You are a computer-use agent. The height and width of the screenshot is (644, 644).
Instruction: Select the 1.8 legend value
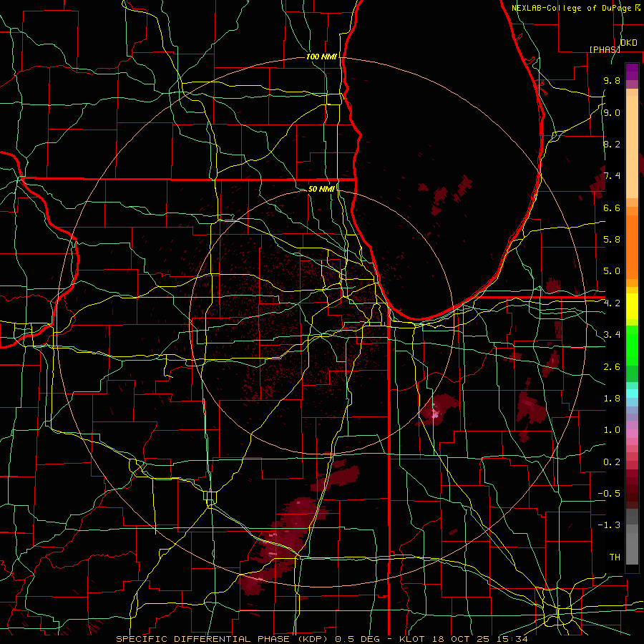point(612,399)
